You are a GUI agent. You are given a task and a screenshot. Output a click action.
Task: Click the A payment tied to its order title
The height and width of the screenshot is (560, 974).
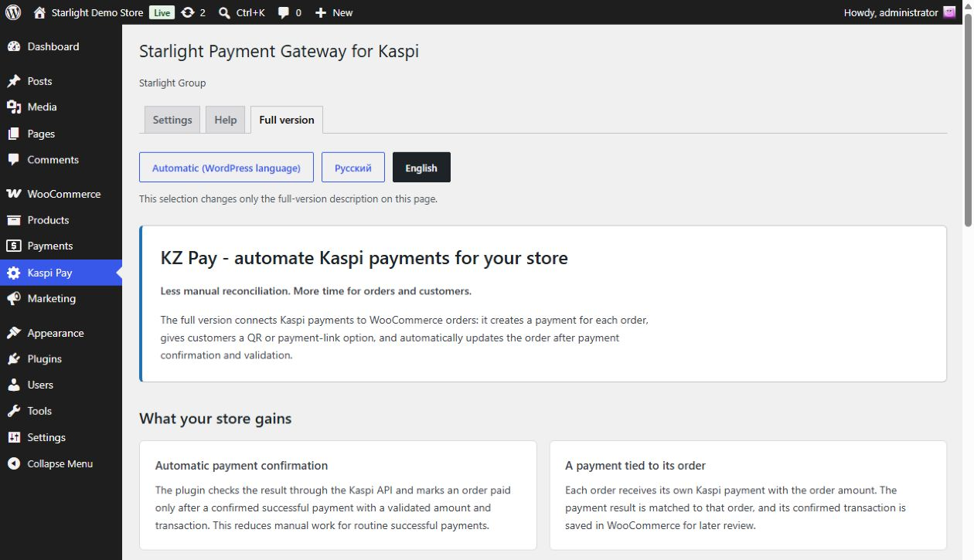(x=635, y=466)
